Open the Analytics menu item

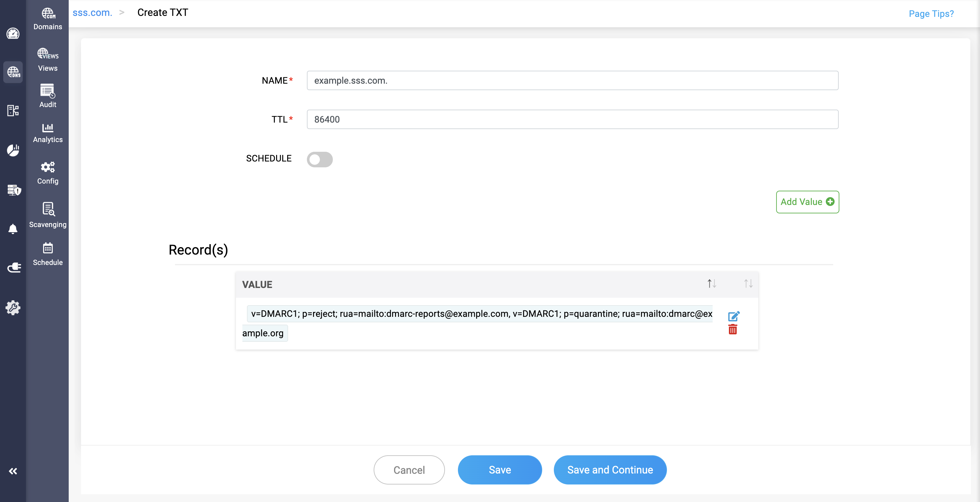click(x=48, y=133)
